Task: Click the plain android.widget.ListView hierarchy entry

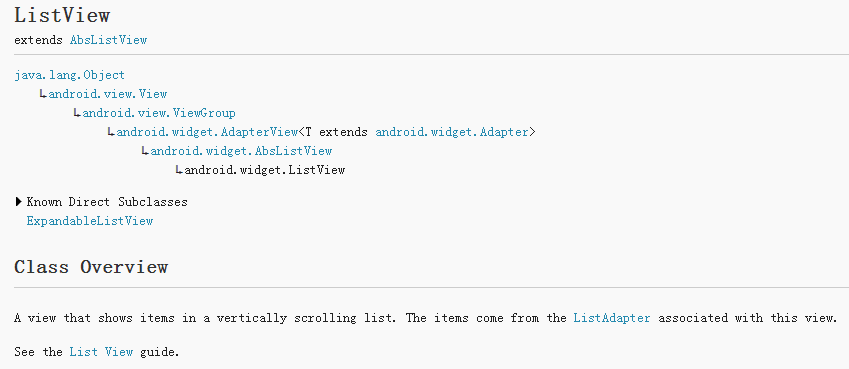Action: (x=265, y=170)
